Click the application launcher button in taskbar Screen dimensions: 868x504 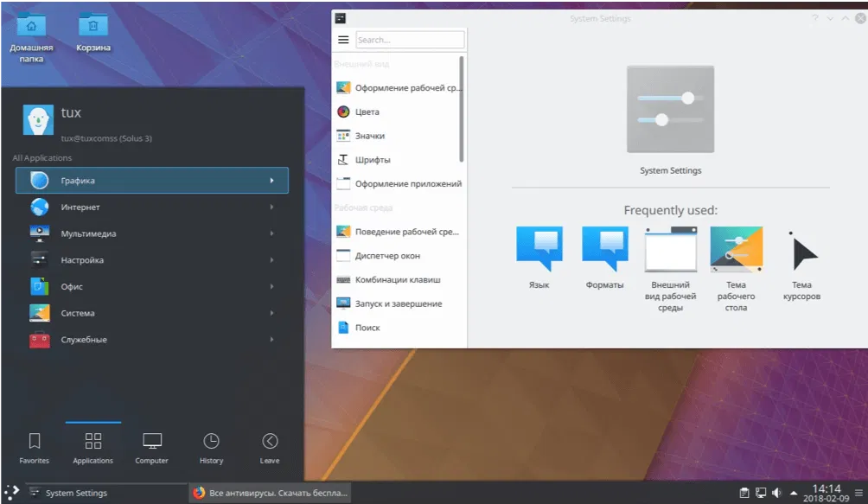[11, 492]
